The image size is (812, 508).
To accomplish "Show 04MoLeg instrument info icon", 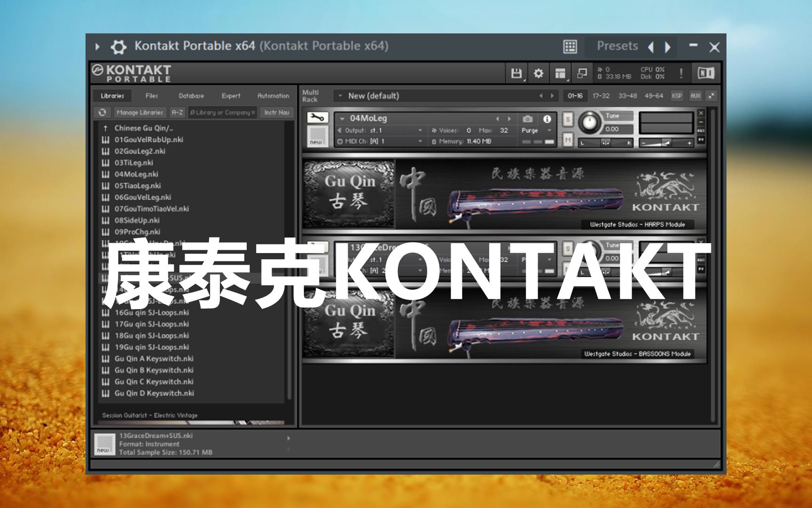I will [x=547, y=119].
